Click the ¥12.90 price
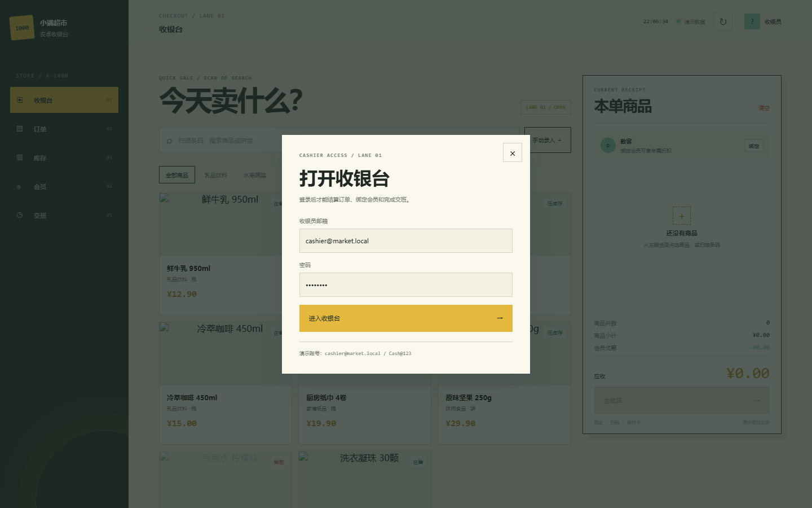Image resolution: width=812 pixels, height=508 pixels. click(x=182, y=294)
